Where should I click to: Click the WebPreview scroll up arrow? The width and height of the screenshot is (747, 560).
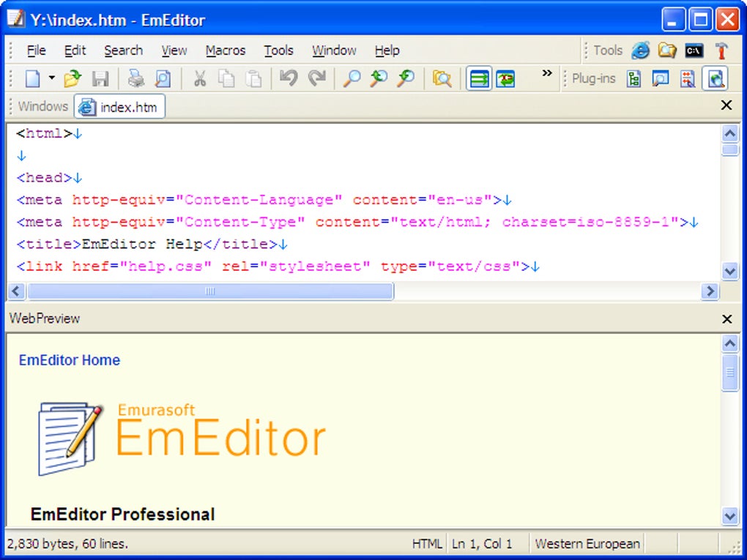(x=730, y=343)
